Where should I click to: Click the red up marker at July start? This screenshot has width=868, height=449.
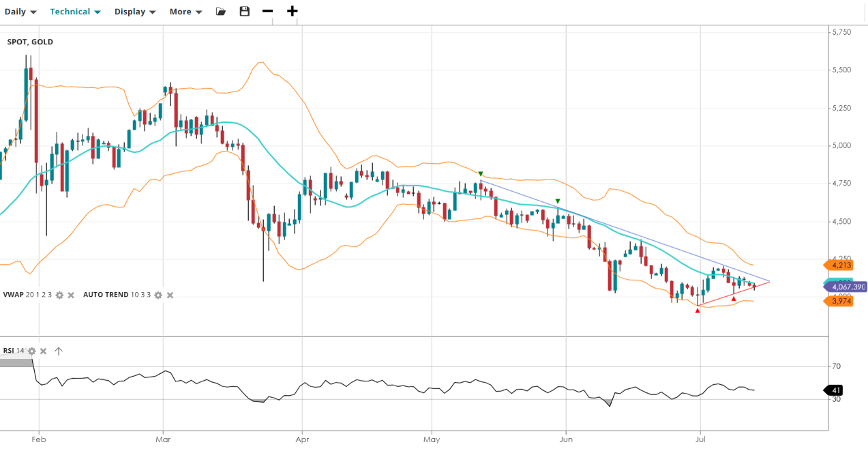tap(698, 310)
